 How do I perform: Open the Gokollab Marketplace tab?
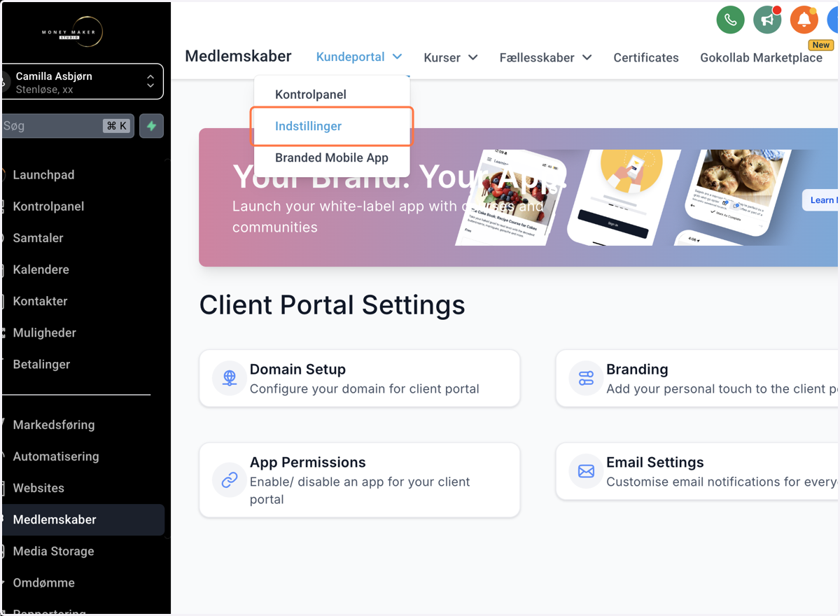pyautogui.click(x=761, y=57)
